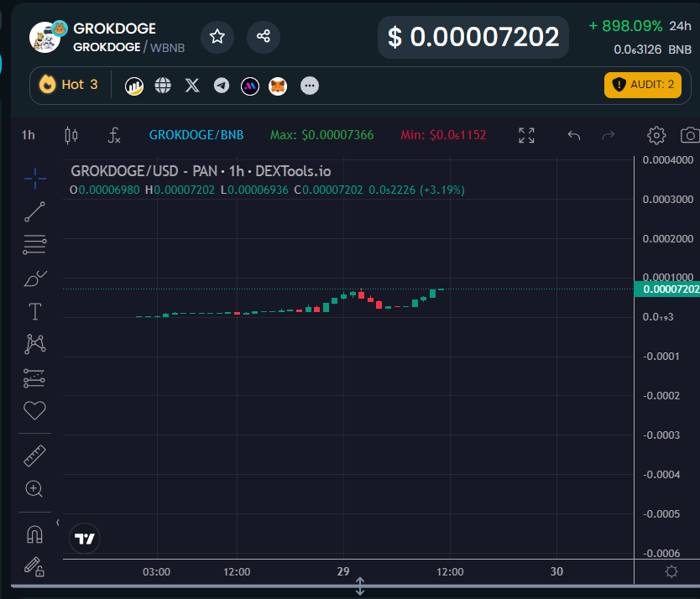
Task: Lock all drawings with the padlock tool
Action: [34, 568]
